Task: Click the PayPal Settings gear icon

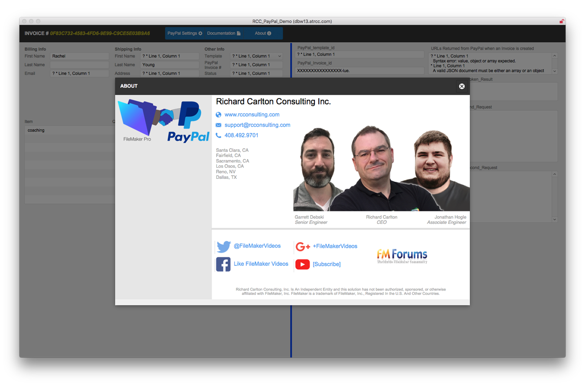Action: [200, 33]
